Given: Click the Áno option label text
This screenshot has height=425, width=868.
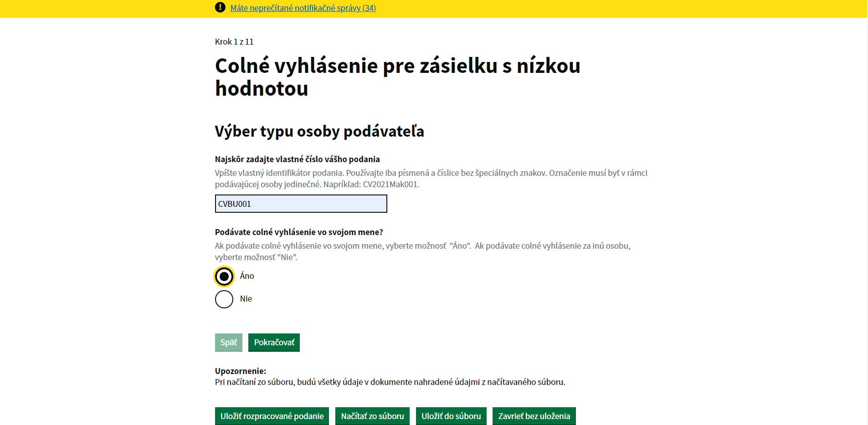Looking at the screenshot, I should 247,276.
